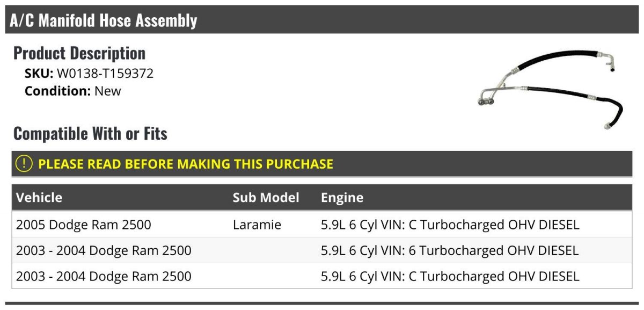Image resolution: width=644 pixels, height=310 pixels.
Task: Select the last 2003 - 2004 Dodge Ram 2500 vehicle cell
Action: pos(104,276)
